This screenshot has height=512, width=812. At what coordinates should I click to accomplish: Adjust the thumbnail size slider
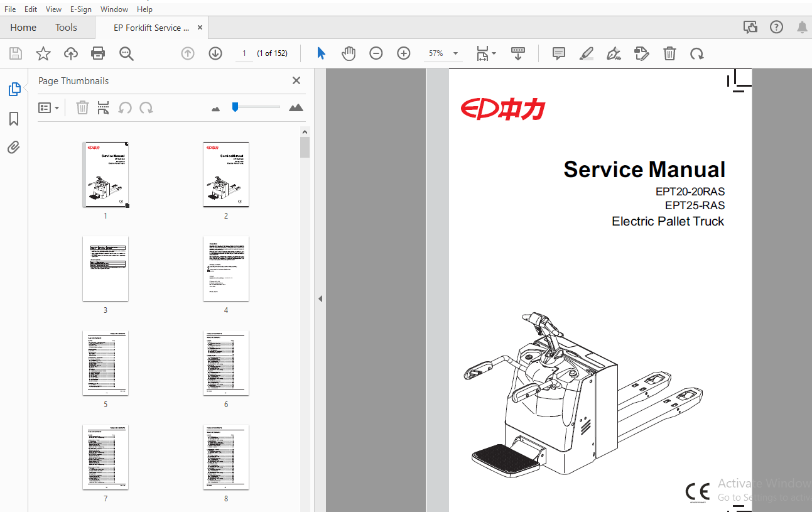coord(235,107)
